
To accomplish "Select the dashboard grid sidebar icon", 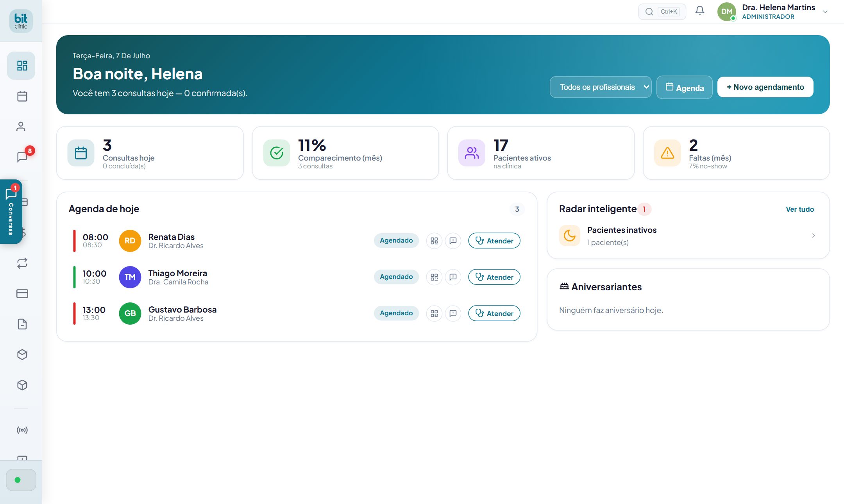I will pyautogui.click(x=21, y=66).
